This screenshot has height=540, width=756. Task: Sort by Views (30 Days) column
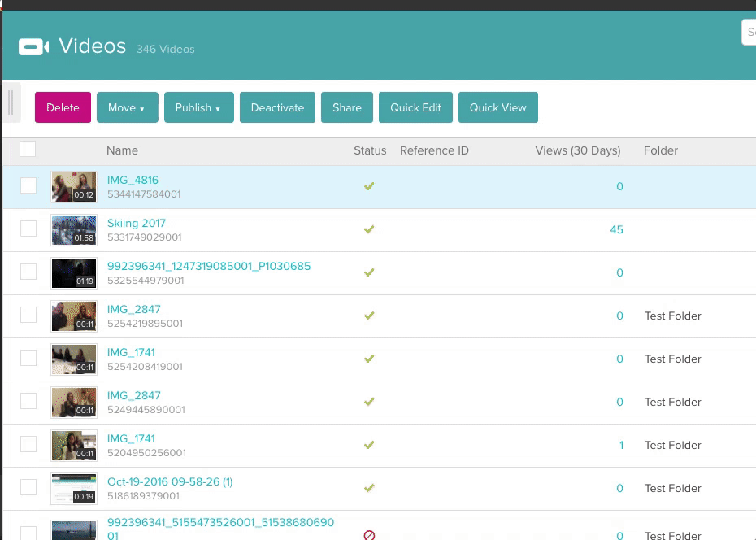[577, 150]
